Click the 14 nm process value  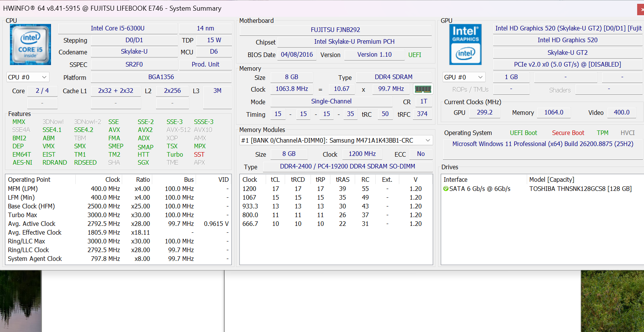coord(206,28)
